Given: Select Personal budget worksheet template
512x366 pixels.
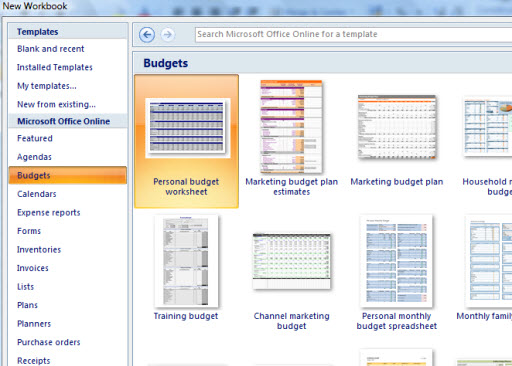Looking at the screenshot, I should coord(186,141).
